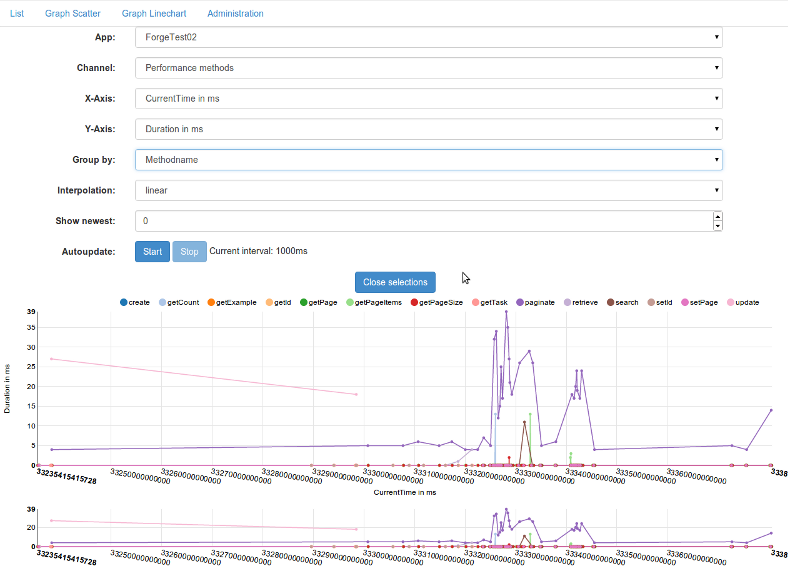Toggle the getTask legend entry

coord(490,303)
